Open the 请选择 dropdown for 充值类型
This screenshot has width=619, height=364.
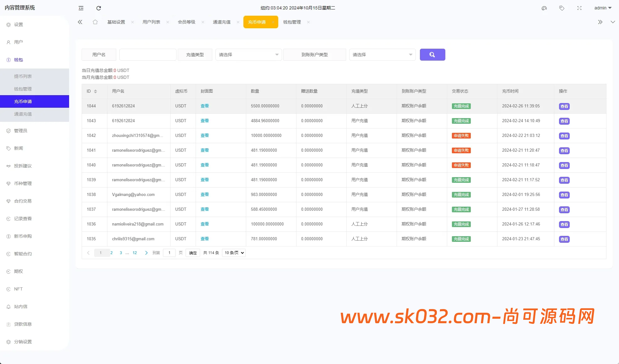248,54
